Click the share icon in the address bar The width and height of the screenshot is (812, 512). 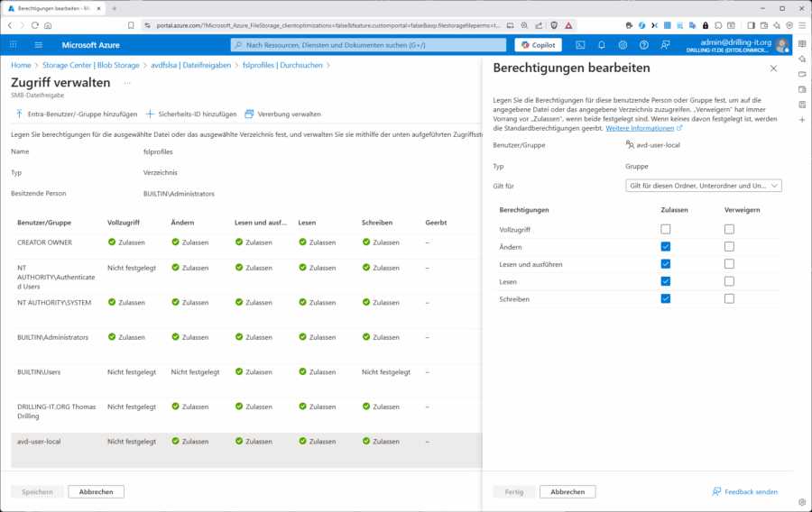pos(539,25)
